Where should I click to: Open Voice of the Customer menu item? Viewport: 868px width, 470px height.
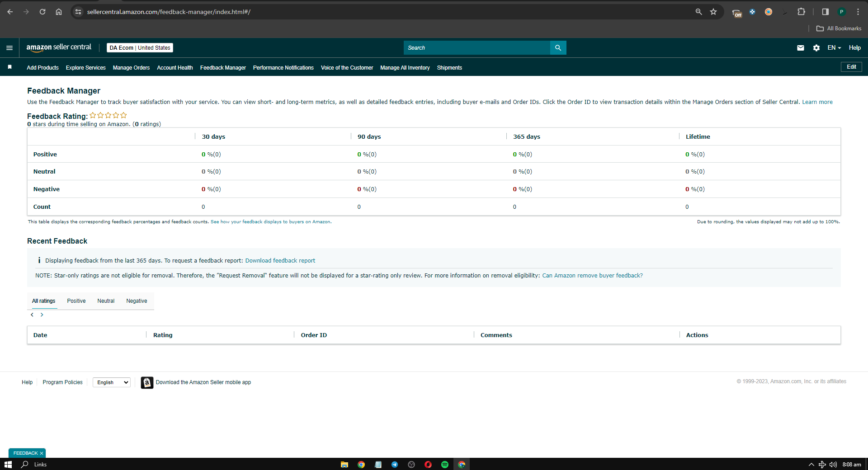point(347,68)
